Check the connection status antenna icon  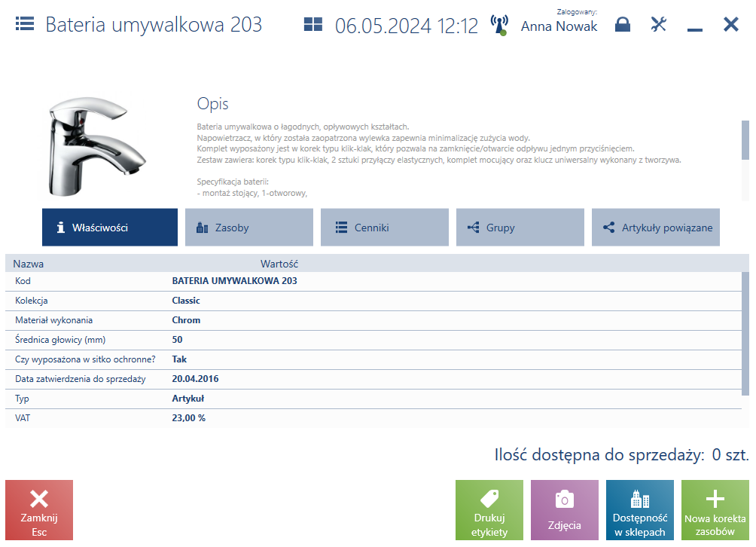[x=499, y=25]
